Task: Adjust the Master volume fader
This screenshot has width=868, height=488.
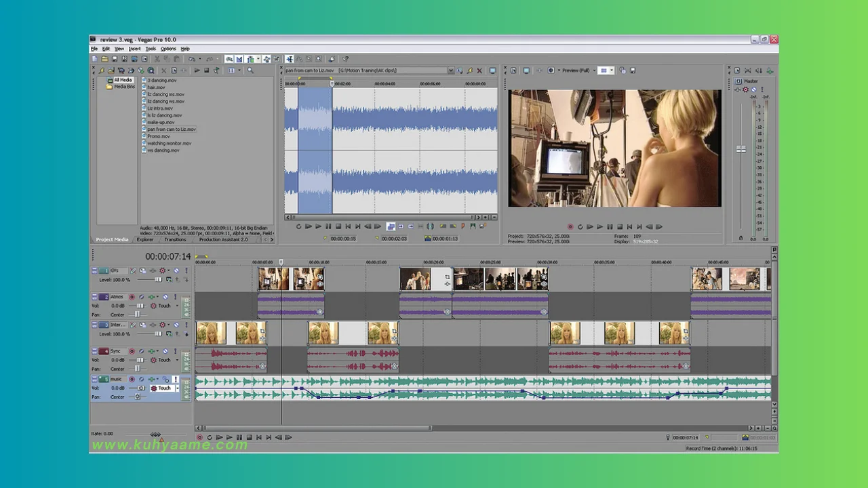Action: click(741, 149)
